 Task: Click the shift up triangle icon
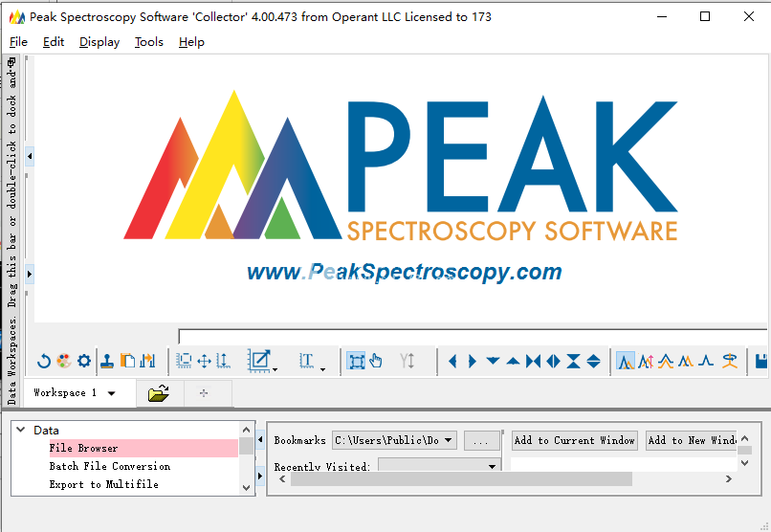513,362
